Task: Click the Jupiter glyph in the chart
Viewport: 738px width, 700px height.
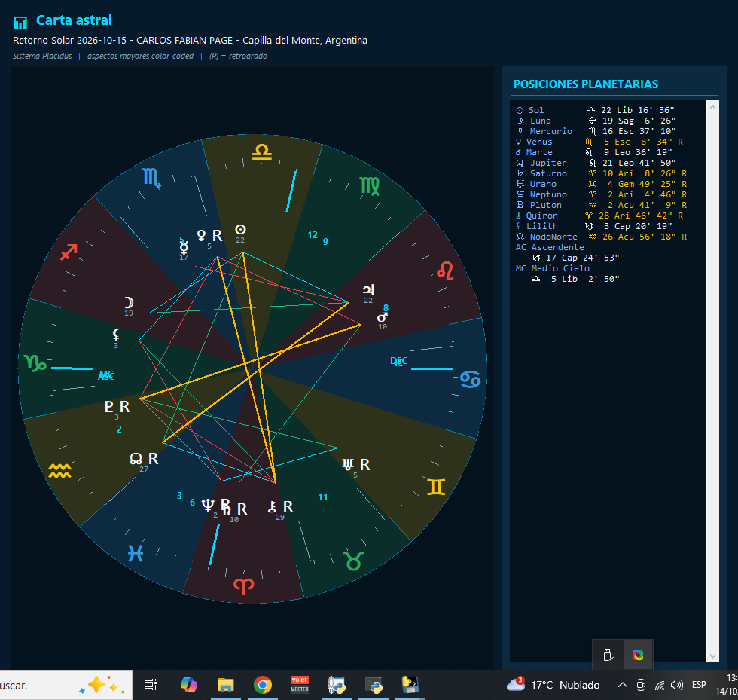Action: pos(368,289)
